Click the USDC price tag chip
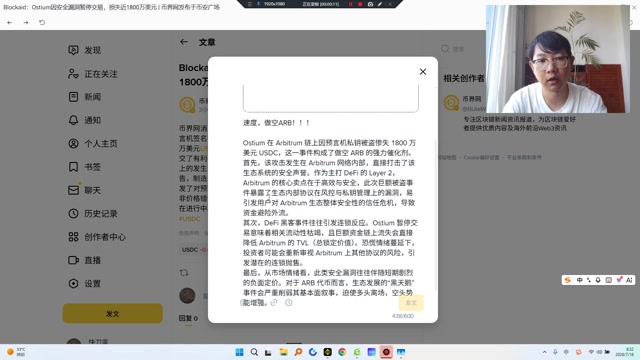 pyautogui.click(x=194, y=249)
